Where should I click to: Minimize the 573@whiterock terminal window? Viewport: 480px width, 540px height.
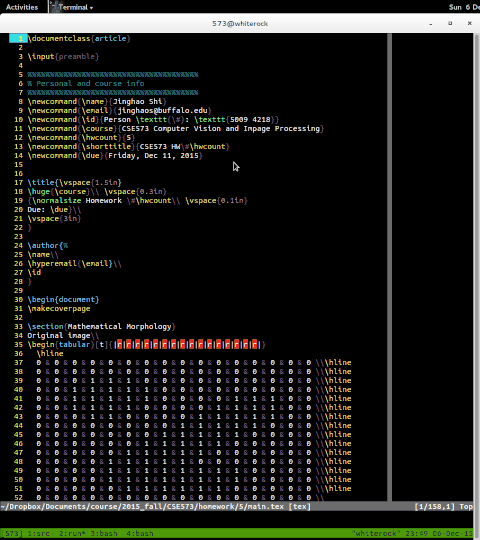point(431,23)
